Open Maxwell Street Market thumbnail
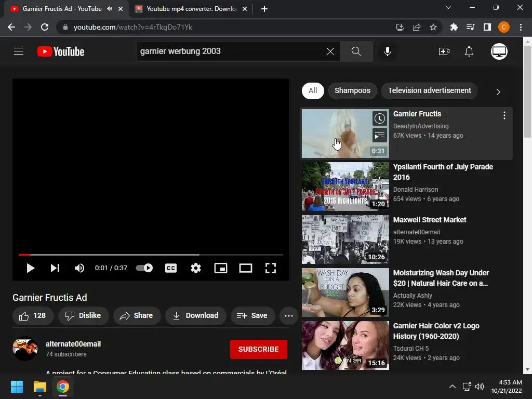 click(345, 239)
